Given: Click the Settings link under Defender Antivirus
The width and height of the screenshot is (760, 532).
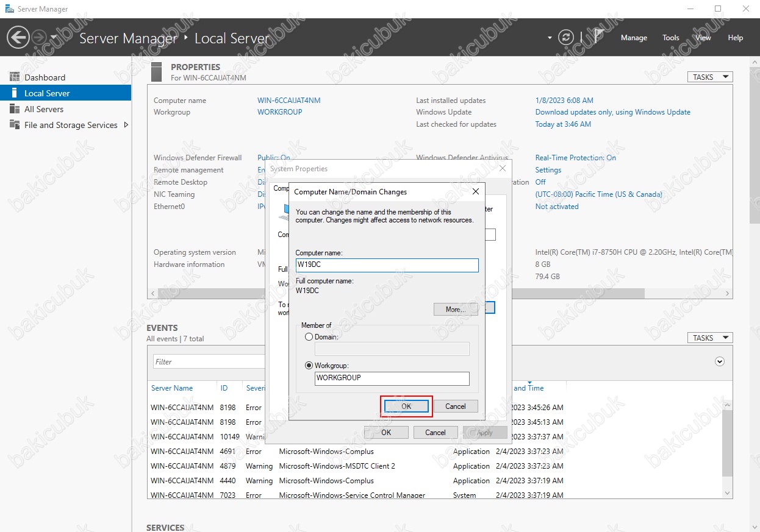Looking at the screenshot, I should (548, 170).
